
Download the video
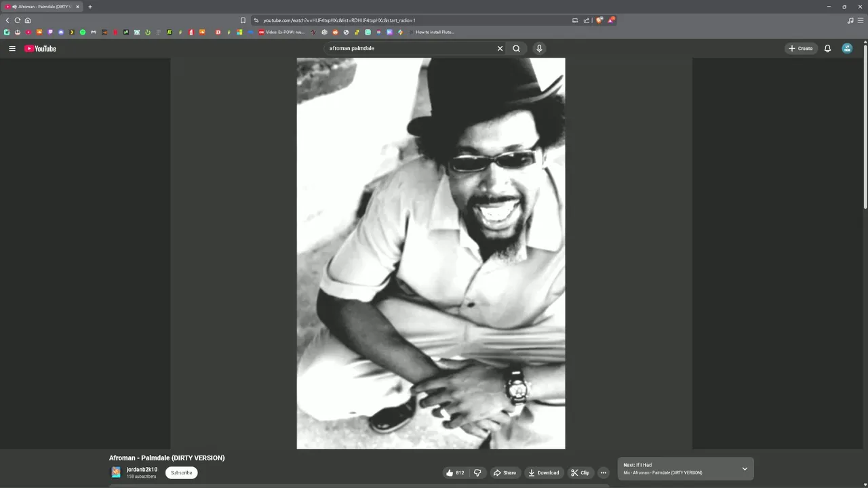544,472
